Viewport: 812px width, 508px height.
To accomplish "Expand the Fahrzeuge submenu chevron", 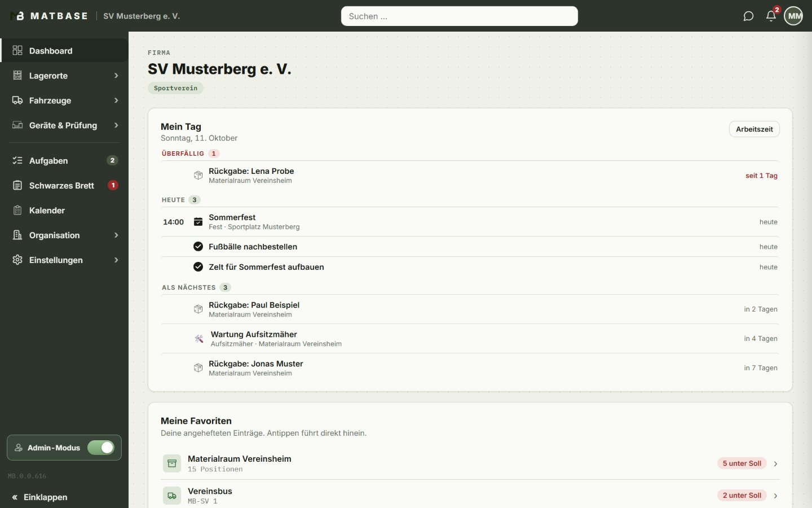I will tap(116, 100).
